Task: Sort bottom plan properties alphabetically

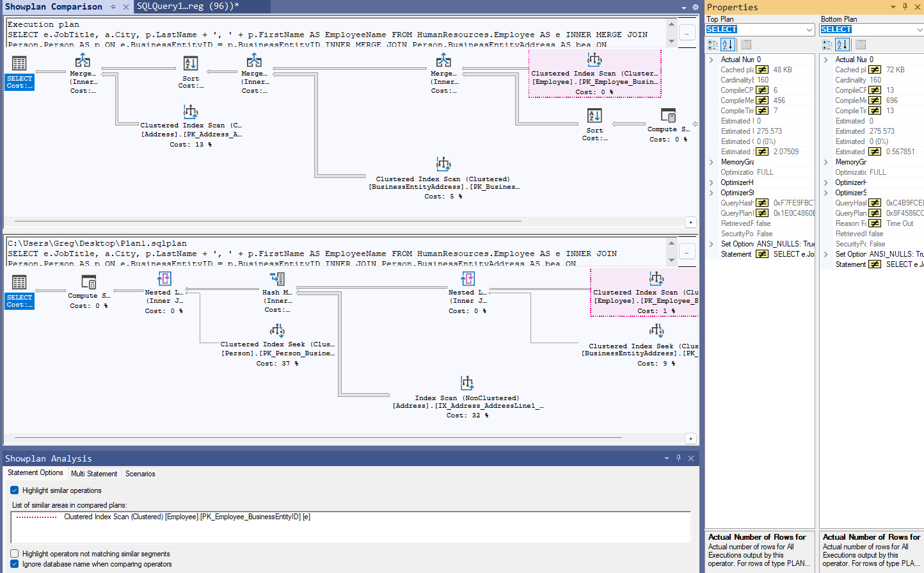Action: pyautogui.click(x=842, y=45)
